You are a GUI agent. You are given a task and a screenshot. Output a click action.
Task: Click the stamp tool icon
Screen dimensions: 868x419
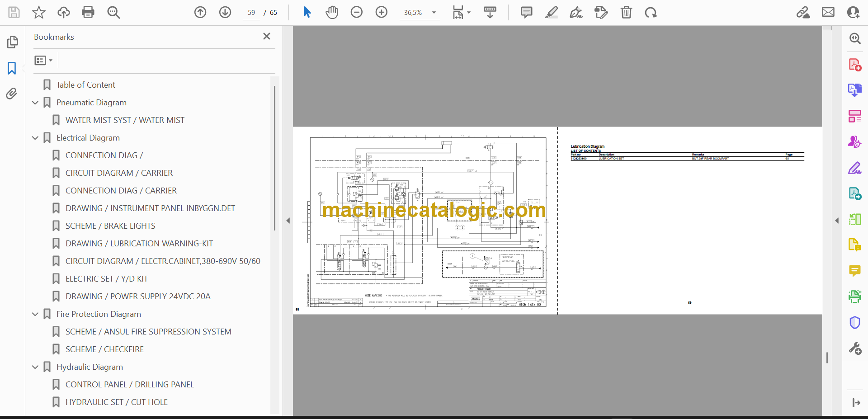pos(601,12)
